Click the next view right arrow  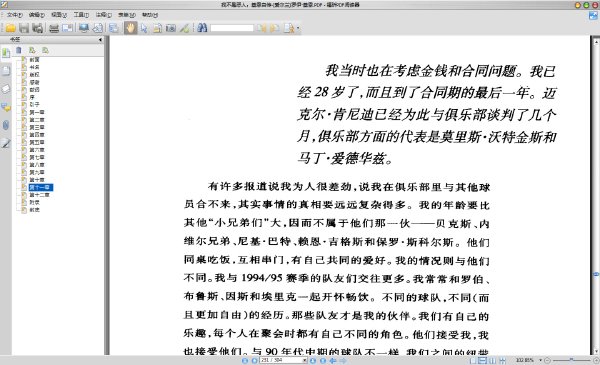[x=343, y=360]
